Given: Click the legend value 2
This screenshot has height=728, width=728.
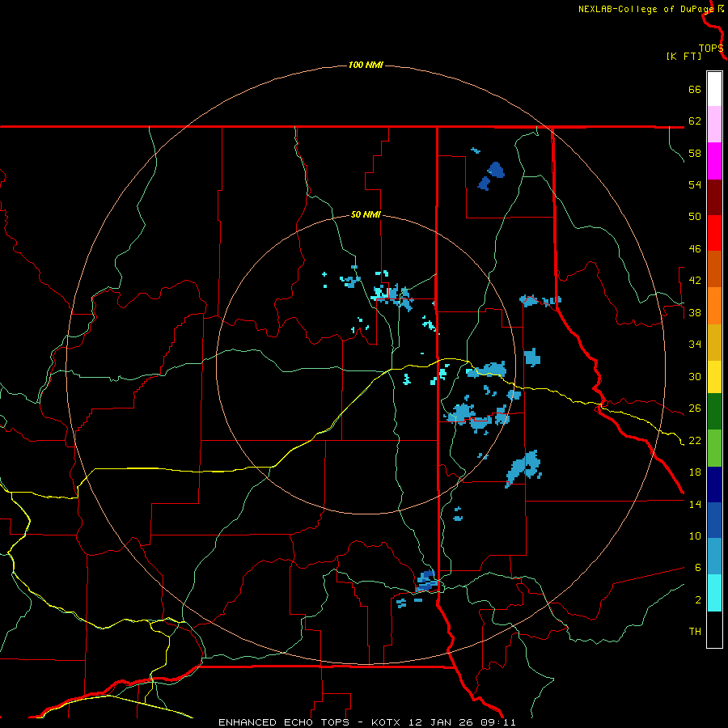Looking at the screenshot, I should 697,600.
